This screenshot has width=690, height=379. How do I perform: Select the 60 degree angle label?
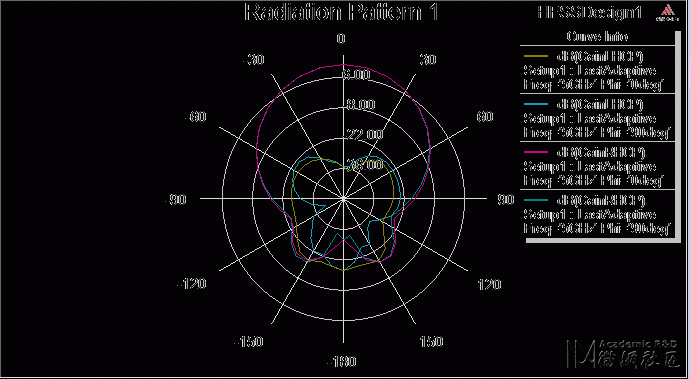(484, 117)
